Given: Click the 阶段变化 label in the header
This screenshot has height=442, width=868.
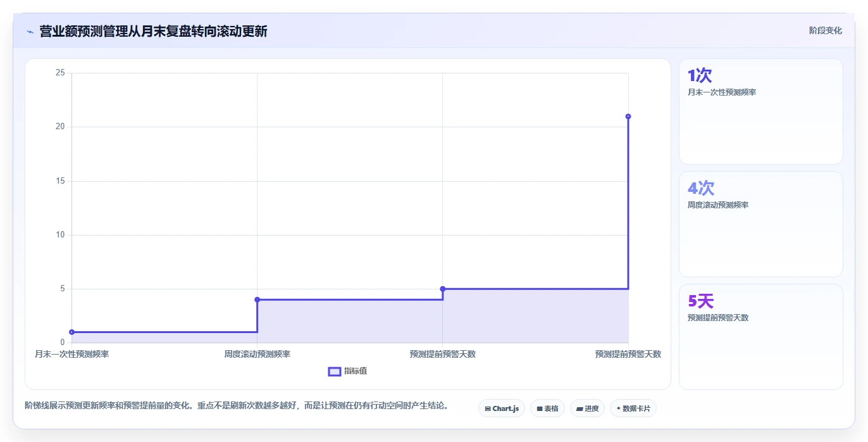Looking at the screenshot, I should [825, 30].
